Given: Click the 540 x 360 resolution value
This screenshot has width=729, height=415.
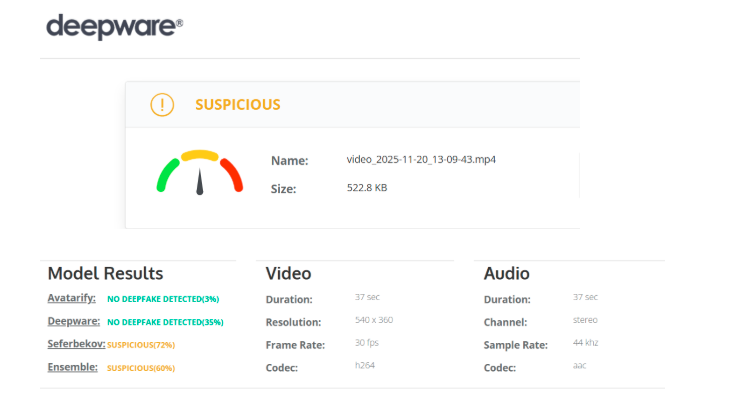Looking at the screenshot, I should pos(375,321).
